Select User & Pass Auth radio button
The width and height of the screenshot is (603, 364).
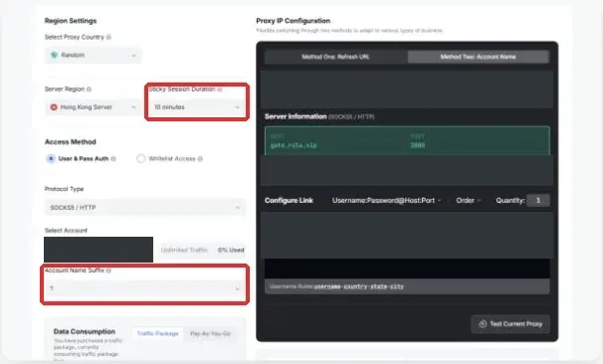tap(51, 159)
